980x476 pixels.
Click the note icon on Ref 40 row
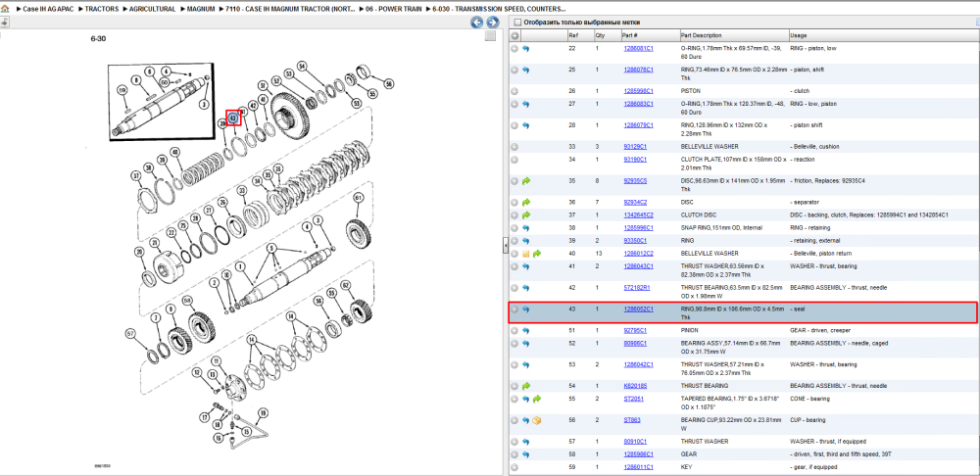pyautogui.click(x=525, y=254)
